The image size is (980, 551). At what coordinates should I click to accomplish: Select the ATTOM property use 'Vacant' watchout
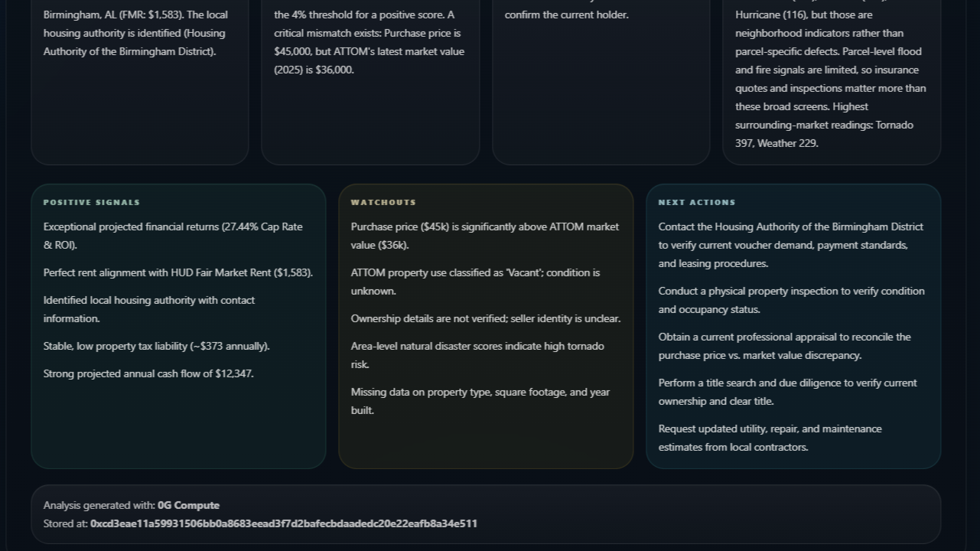click(x=475, y=282)
